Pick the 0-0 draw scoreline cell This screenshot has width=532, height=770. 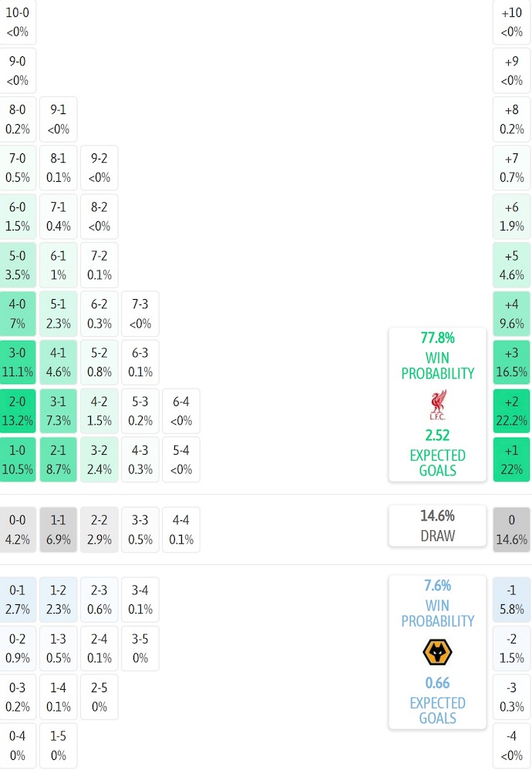coord(18,530)
